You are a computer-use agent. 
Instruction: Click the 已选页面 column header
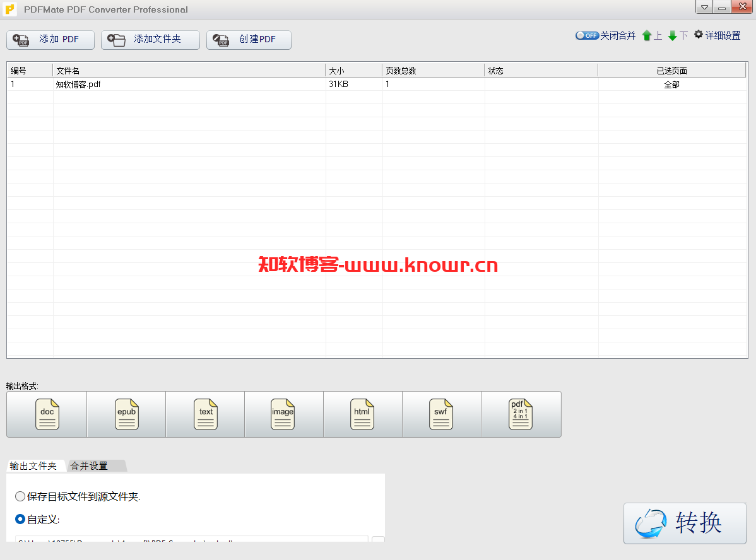672,71
